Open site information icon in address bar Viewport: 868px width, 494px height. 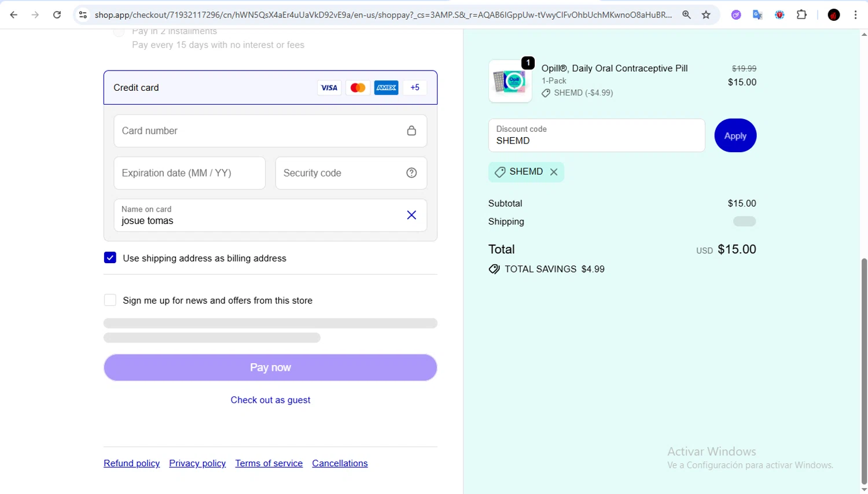[83, 15]
